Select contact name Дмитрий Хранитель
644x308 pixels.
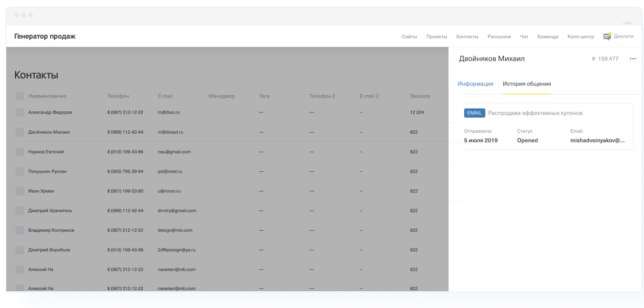click(x=50, y=211)
